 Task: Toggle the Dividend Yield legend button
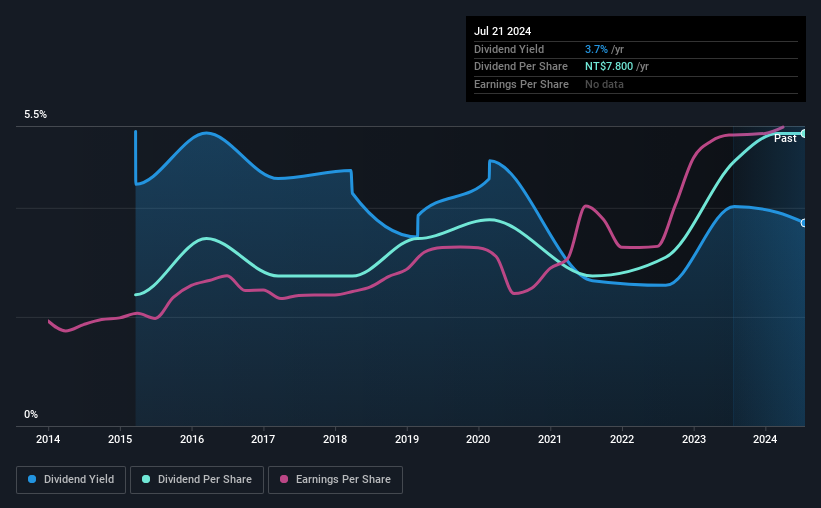(x=71, y=480)
